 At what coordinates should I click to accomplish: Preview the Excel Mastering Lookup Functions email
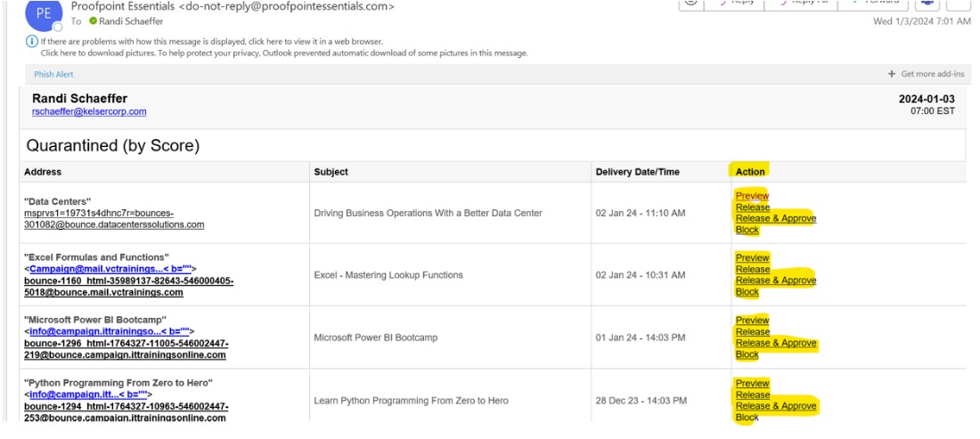752,258
